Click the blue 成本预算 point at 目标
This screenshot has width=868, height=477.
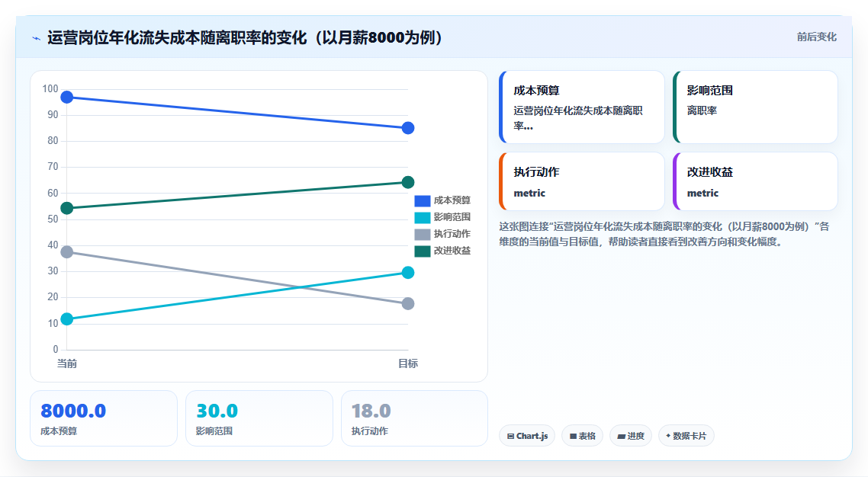click(408, 128)
